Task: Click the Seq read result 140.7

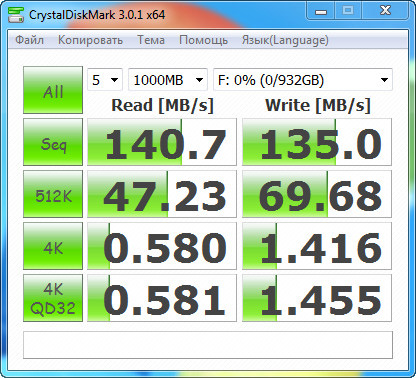Action: [x=162, y=142]
